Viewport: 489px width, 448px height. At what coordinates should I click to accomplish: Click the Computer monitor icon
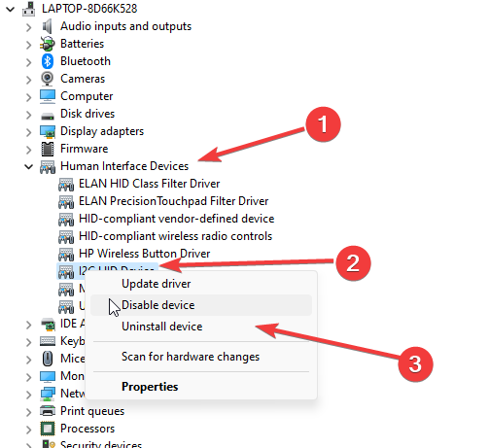pyautogui.click(x=48, y=96)
